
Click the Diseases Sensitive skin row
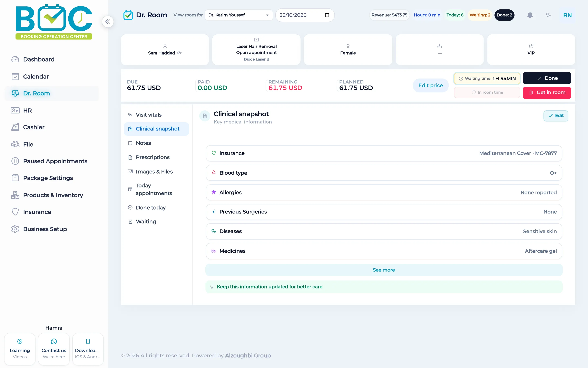pyautogui.click(x=384, y=231)
